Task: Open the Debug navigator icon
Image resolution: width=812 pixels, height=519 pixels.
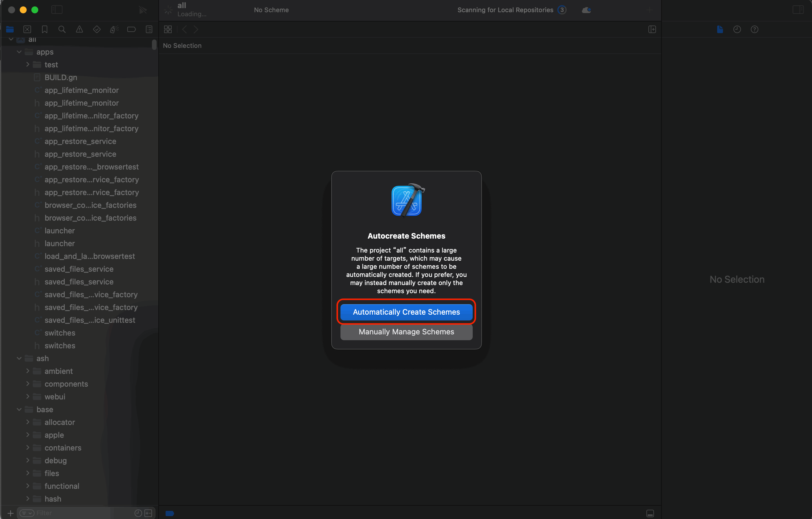Action: 114,29
